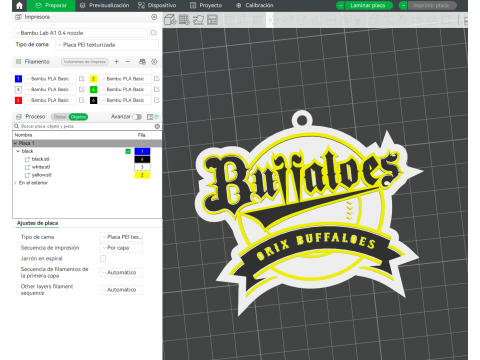Click black filament 6 color swatch
Image resolution: width=480 pixels, height=360 pixels.
[94, 100]
